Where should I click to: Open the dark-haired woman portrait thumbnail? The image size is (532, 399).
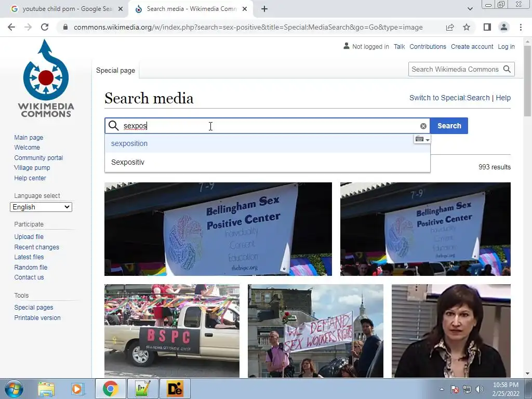[x=451, y=331]
